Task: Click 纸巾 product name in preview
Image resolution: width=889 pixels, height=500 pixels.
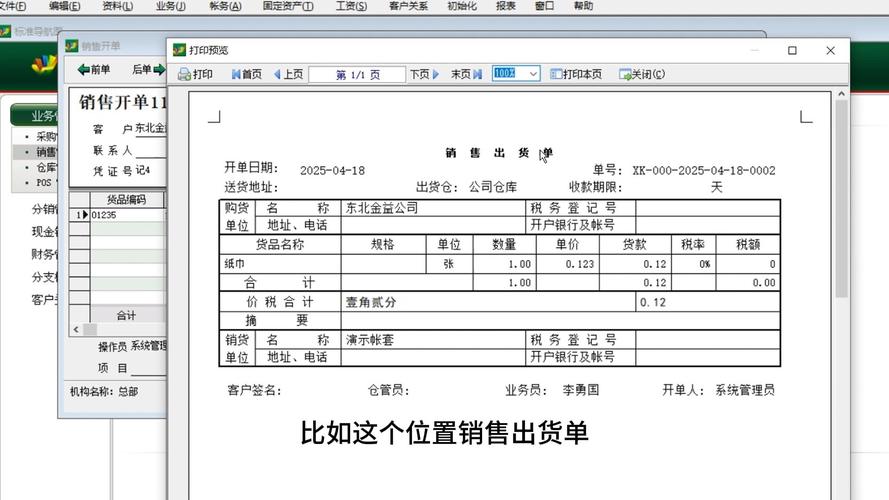Action: [235, 264]
